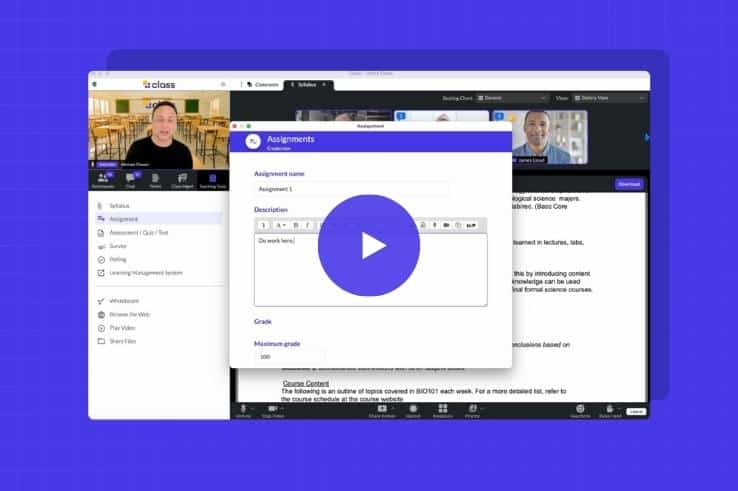Switch to the Classroom tab
This screenshot has height=491, width=738.
[263, 85]
